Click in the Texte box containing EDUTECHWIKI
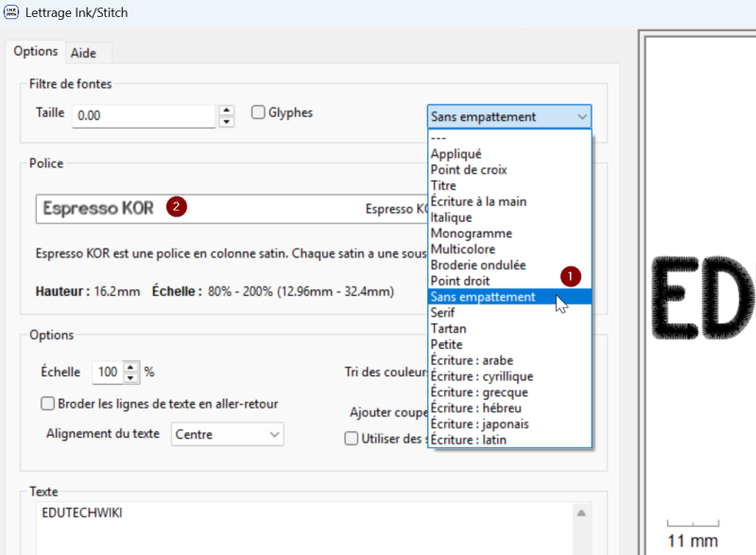Viewport: 756px width, 555px height. [x=303, y=528]
